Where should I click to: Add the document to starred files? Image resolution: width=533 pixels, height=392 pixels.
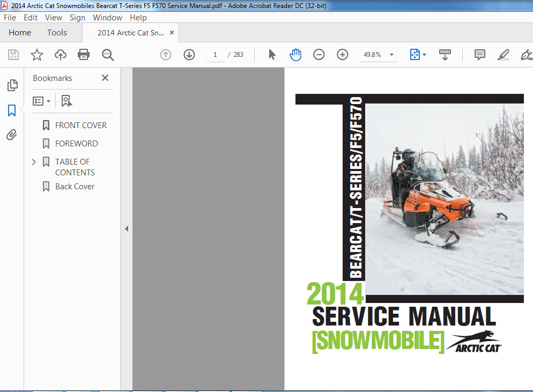36,55
